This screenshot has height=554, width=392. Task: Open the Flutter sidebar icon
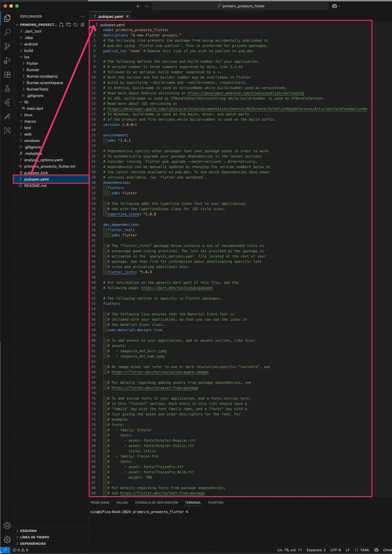coord(7,103)
